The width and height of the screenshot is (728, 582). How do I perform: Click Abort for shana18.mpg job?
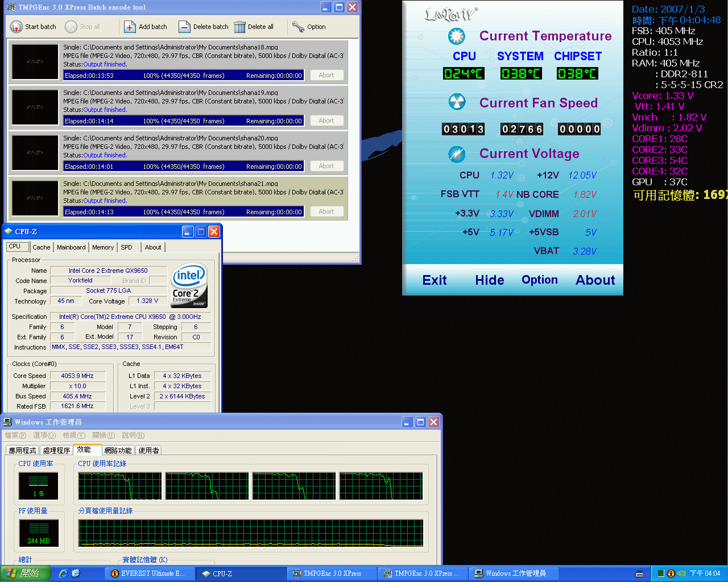click(x=326, y=75)
